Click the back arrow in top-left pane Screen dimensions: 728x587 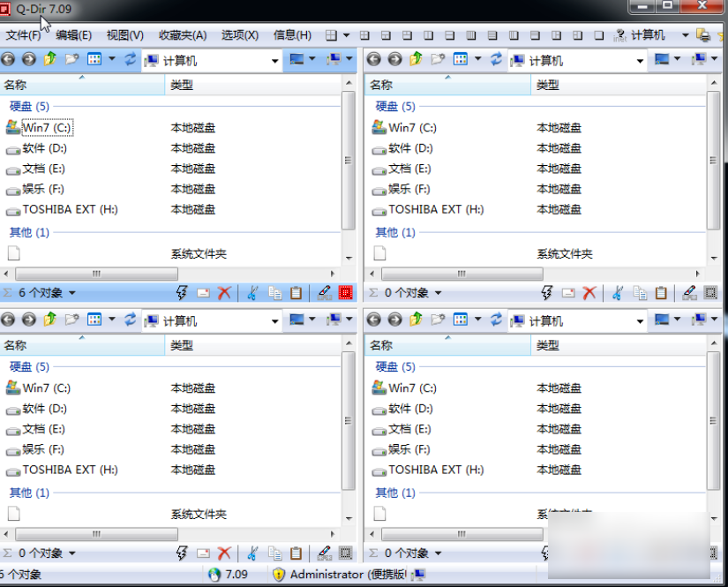[x=9, y=59]
